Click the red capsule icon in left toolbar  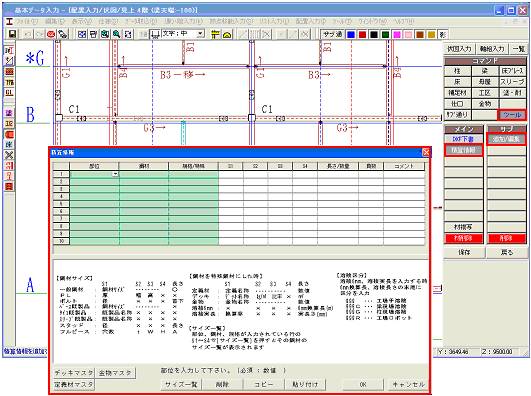tap(9, 134)
